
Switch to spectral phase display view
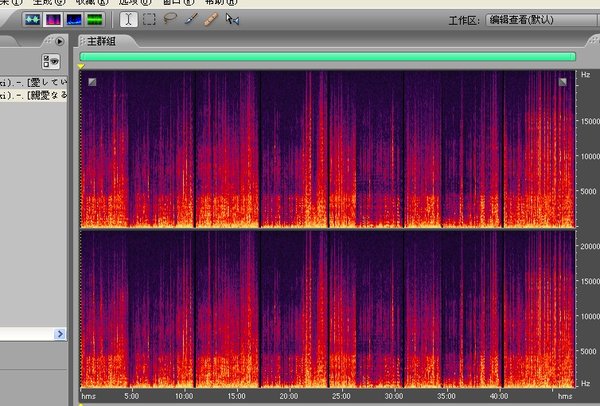(95, 19)
